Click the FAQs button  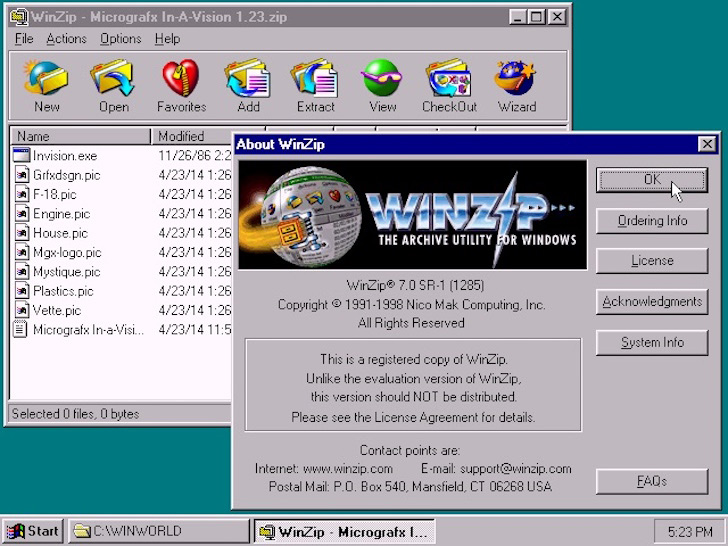coord(652,481)
